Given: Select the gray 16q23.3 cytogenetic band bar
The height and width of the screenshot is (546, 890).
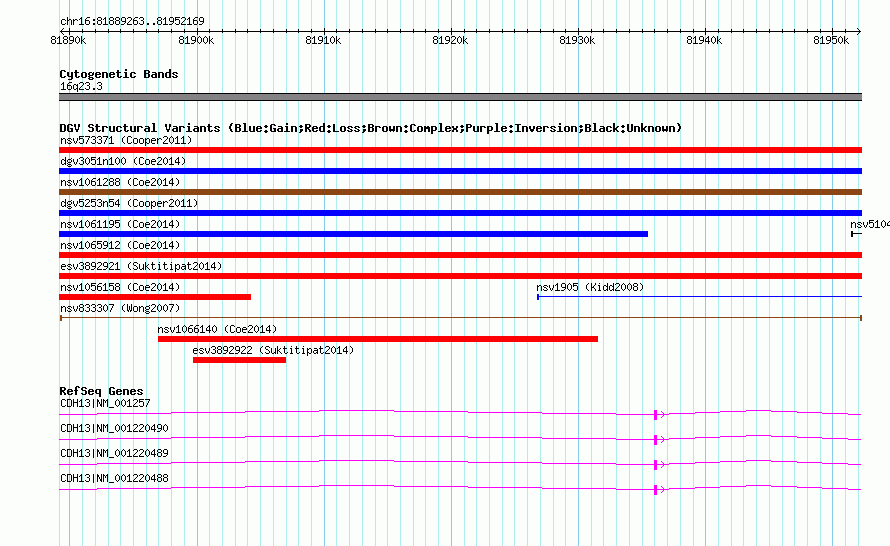Looking at the screenshot, I should tap(460, 97).
